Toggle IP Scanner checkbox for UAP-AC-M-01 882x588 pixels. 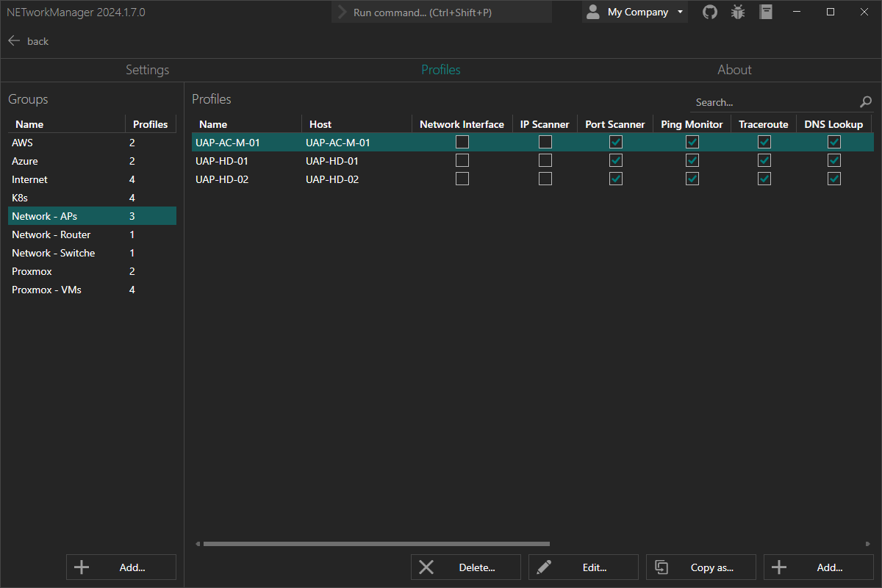click(x=545, y=142)
